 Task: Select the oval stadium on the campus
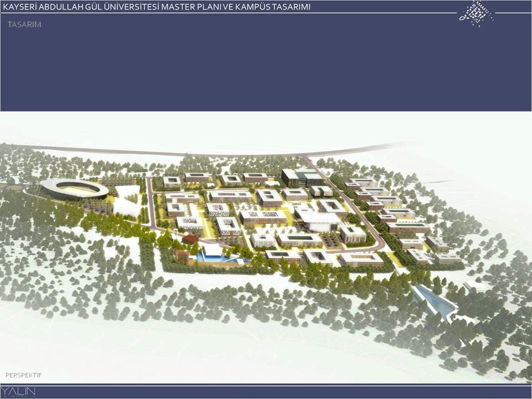(x=74, y=190)
